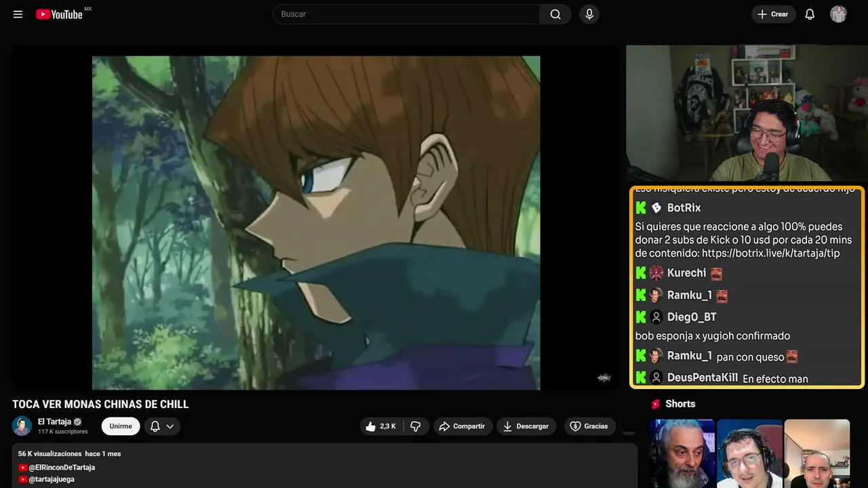Click the verified badge beside El Tartaja
This screenshot has height=488, width=868.
(x=77, y=422)
